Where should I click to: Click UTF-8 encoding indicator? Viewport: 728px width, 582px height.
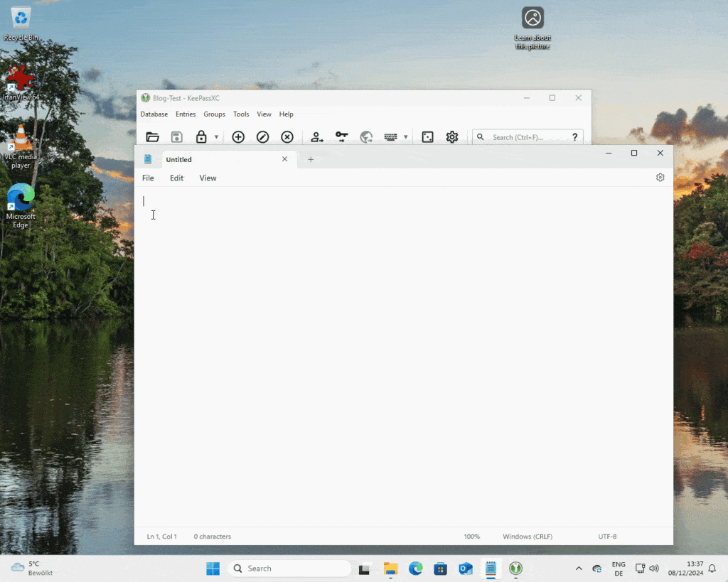click(607, 537)
